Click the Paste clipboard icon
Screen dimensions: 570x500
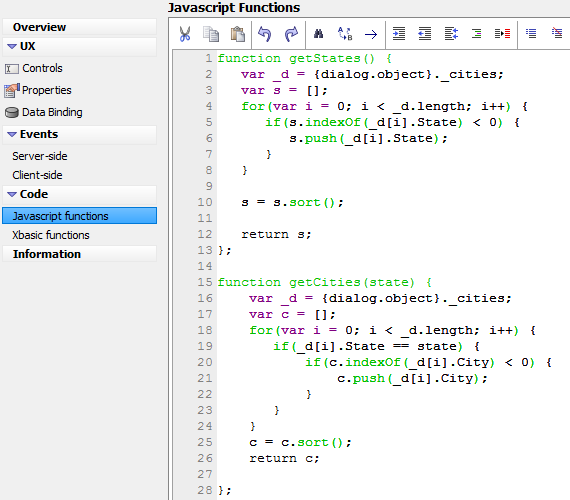(x=238, y=34)
